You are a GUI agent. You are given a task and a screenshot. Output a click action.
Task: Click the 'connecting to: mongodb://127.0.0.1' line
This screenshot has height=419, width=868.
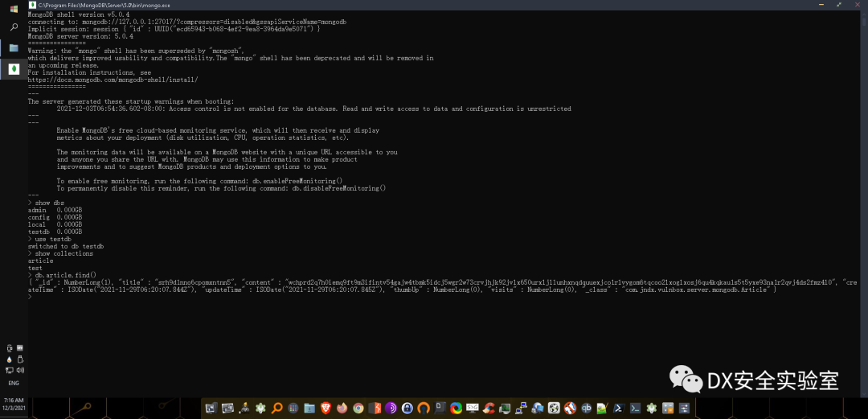tap(187, 22)
